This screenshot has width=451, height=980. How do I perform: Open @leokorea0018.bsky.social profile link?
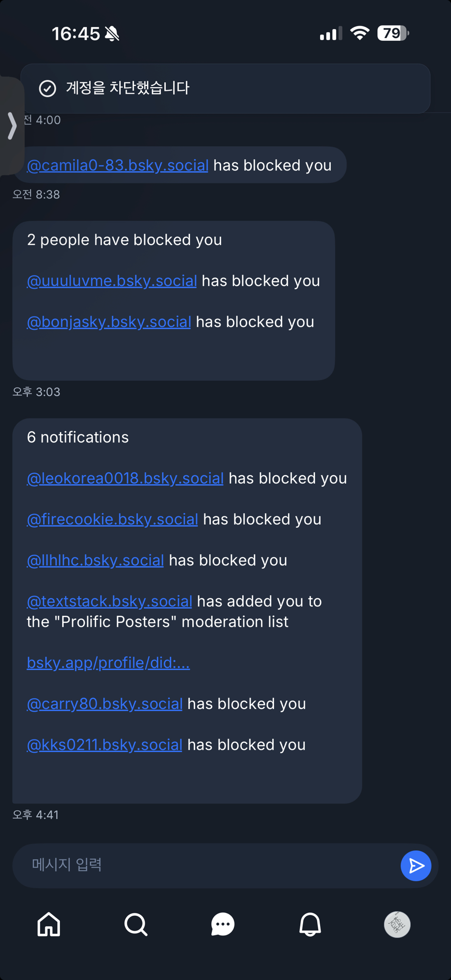click(x=125, y=478)
